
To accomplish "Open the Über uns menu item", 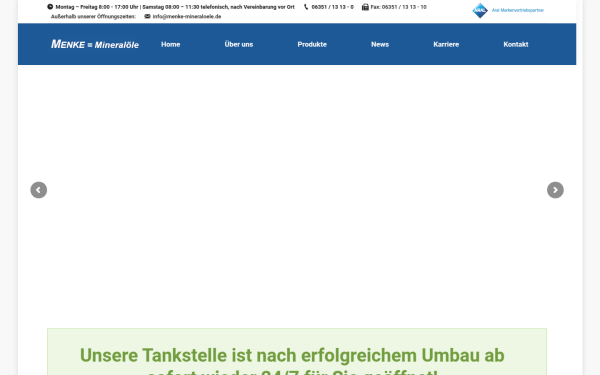I will pyautogui.click(x=239, y=44).
